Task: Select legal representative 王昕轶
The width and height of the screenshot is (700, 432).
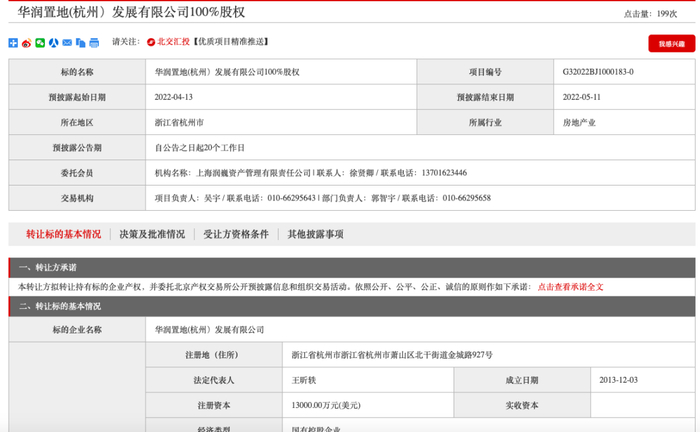Action: 304,380
